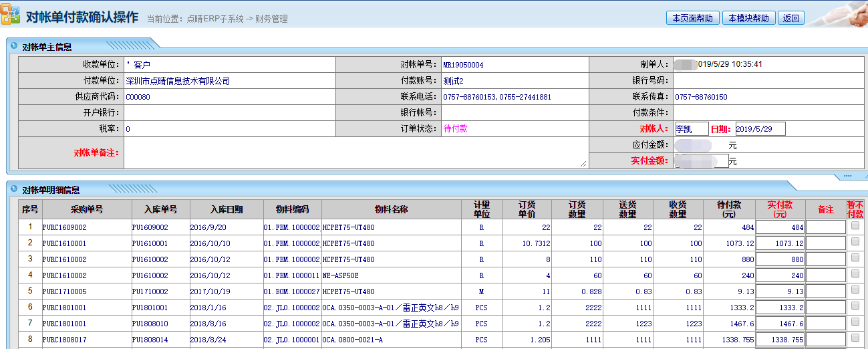This screenshot has height=349, width=868.
Task: Tick 暂不付款 checkbox for PURC1710005 row
Action: [x=855, y=291]
